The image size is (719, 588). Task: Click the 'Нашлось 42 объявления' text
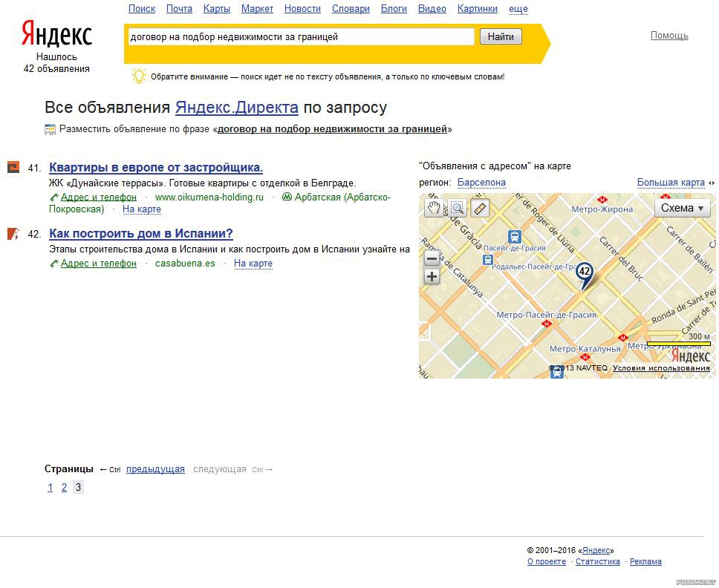tap(56, 63)
